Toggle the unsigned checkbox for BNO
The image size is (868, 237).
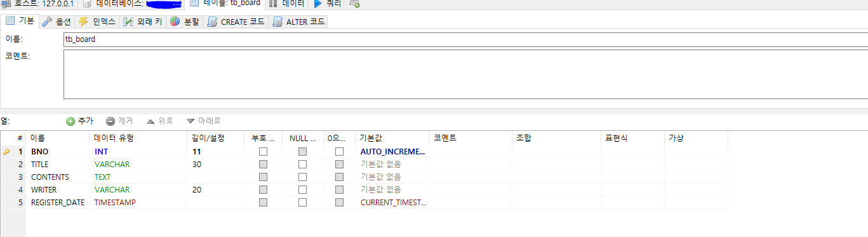point(263,152)
